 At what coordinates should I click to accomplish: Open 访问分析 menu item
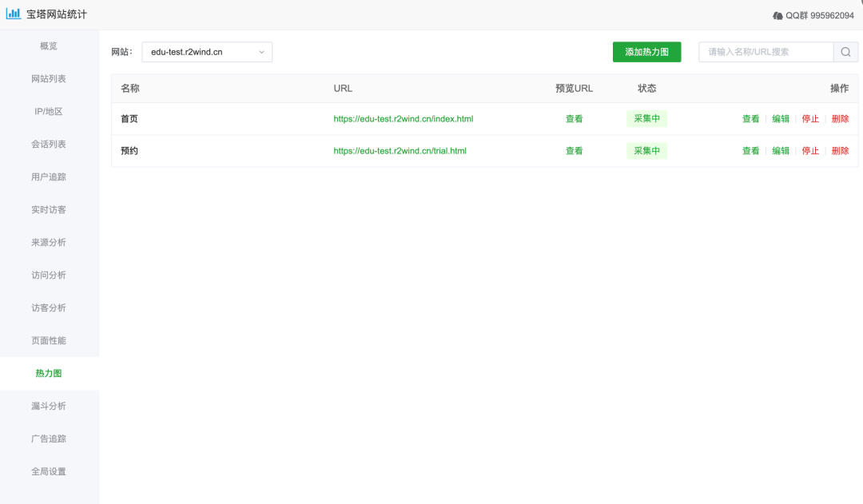click(49, 275)
